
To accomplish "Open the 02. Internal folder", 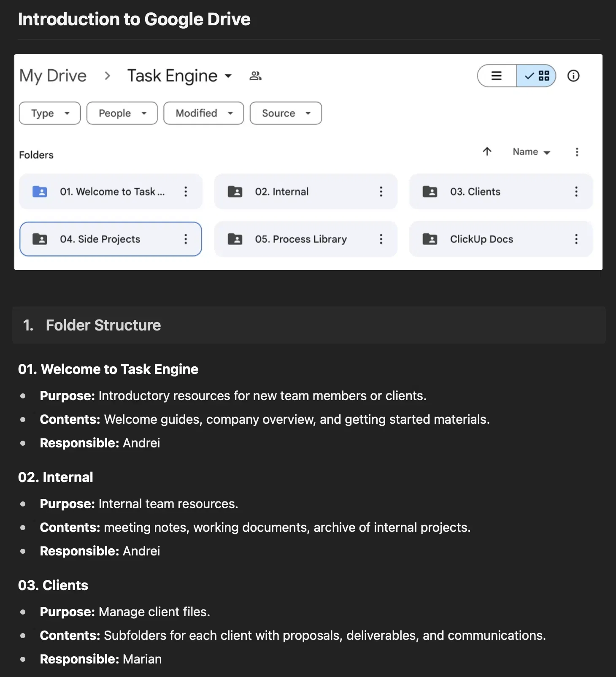I will coord(306,192).
